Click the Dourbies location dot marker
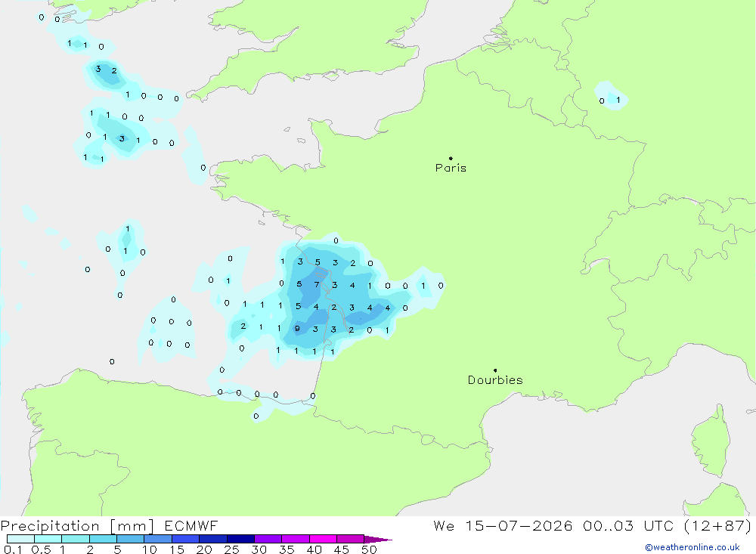The height and width of the screenshot is (554, 756). coord(495,370)
